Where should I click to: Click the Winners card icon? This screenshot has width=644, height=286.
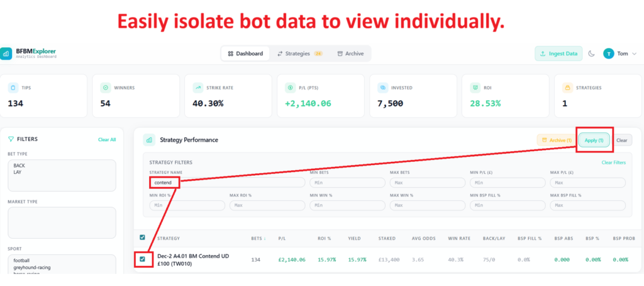[106, 88]
